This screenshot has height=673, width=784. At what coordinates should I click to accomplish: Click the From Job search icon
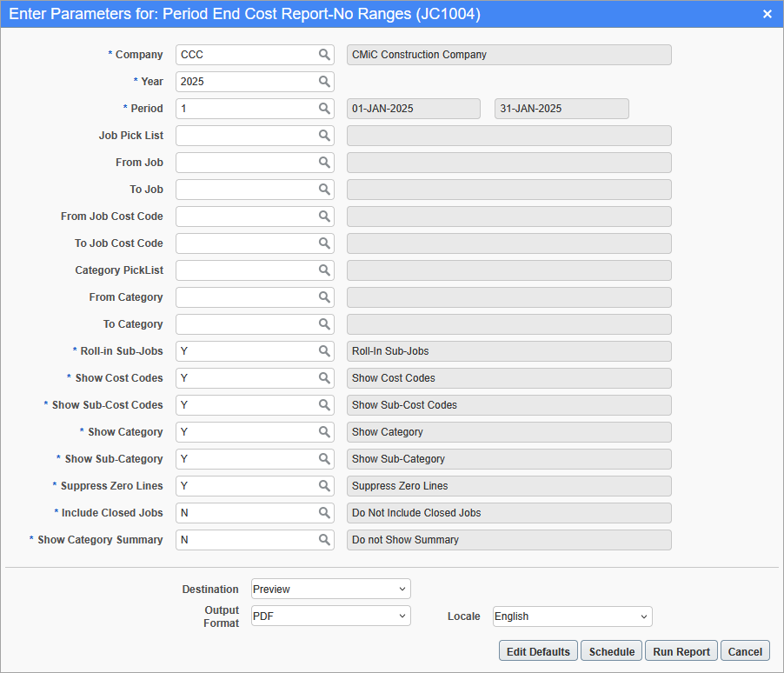tap(324, 163)
